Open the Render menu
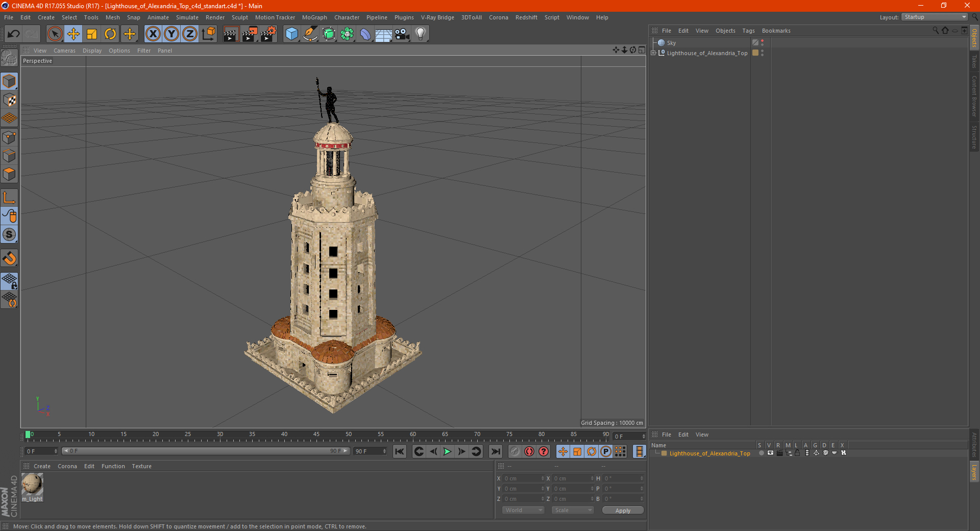The width and height of the screenshot is (980, 531). 215,17
